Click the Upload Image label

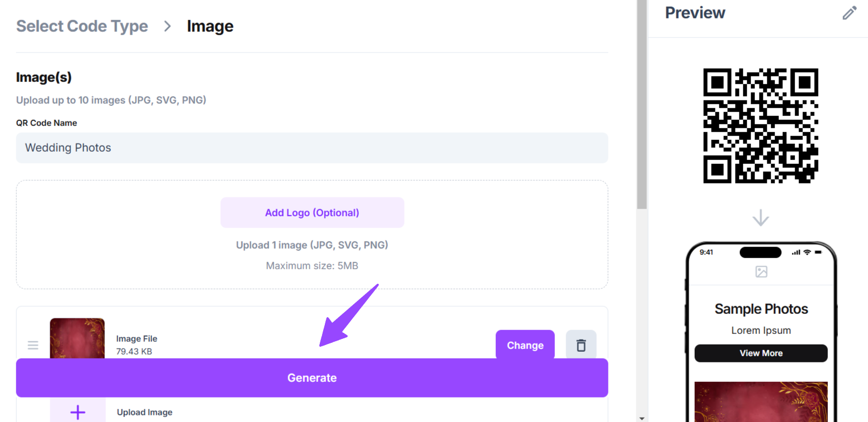click(144, 412)
